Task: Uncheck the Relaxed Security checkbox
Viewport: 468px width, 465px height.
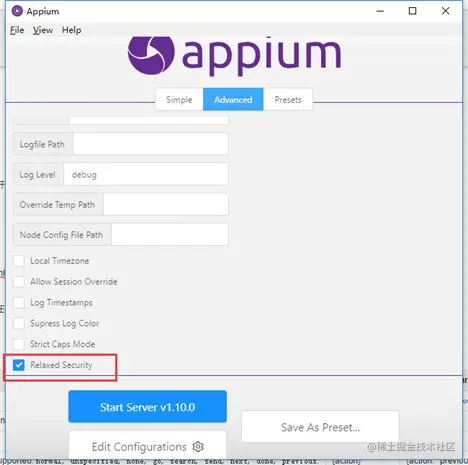Action: (x=19, y=365)
